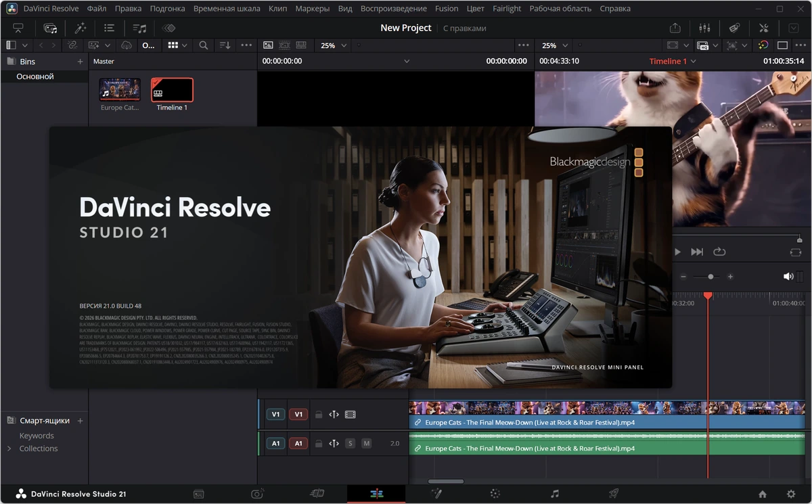Switch to the Fairlight music note page
The image size is (812, 504).
(555, 494)
